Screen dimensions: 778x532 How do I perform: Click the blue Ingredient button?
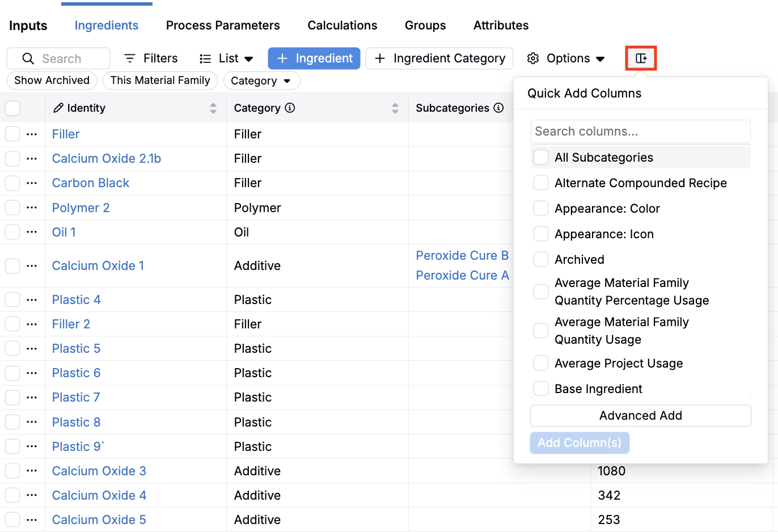coord(314,58)
